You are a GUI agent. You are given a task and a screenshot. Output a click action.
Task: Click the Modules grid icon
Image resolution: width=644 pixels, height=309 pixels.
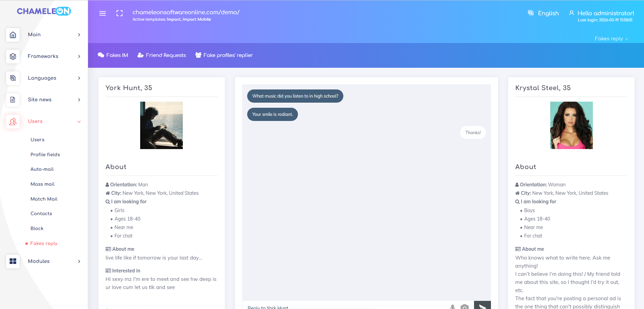click(x=13, y=261)
